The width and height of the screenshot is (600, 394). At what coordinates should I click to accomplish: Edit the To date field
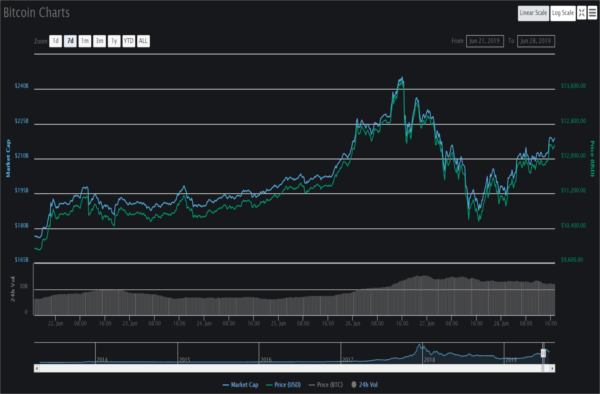pyautogui.click(x=536, y=41)
